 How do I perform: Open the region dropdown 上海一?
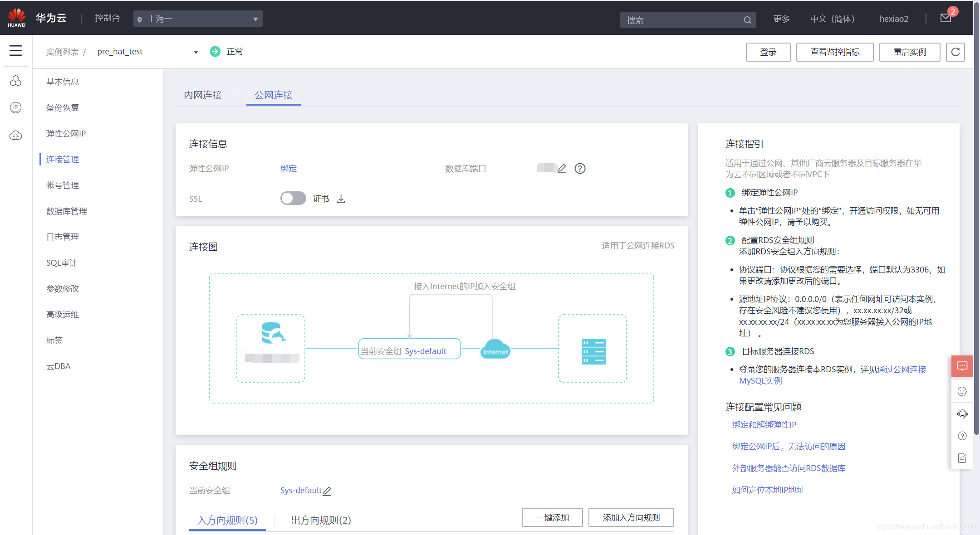198,19
